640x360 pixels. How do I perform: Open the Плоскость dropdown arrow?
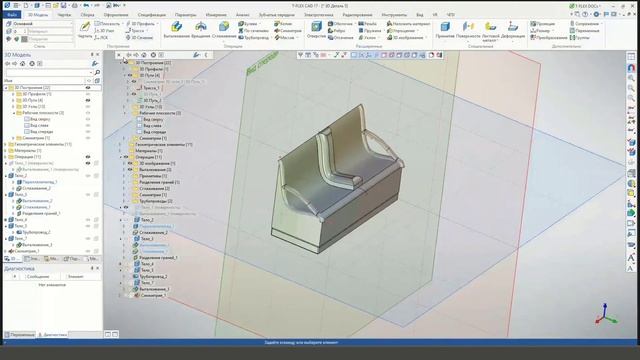point(122,24)
